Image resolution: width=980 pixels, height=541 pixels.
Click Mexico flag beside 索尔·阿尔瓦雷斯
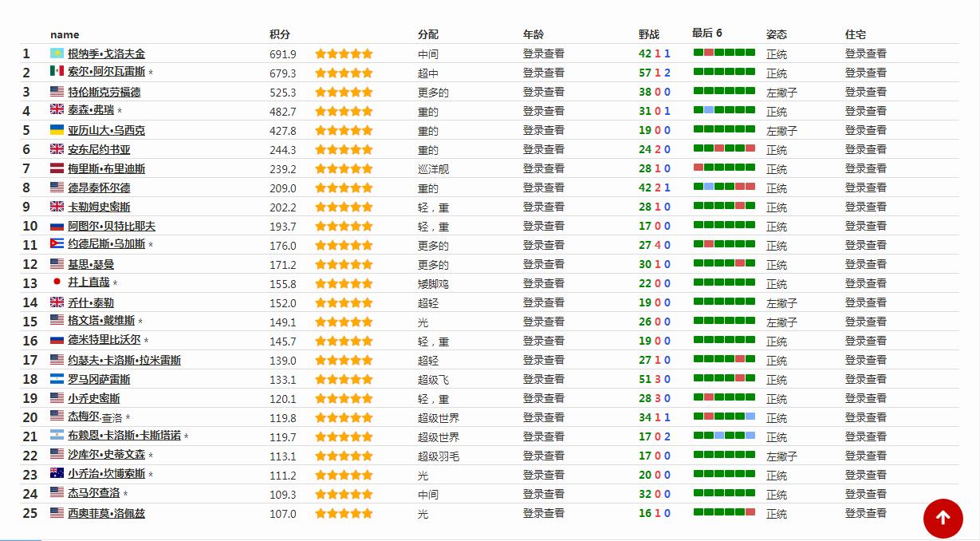click(x=57, y=72)
